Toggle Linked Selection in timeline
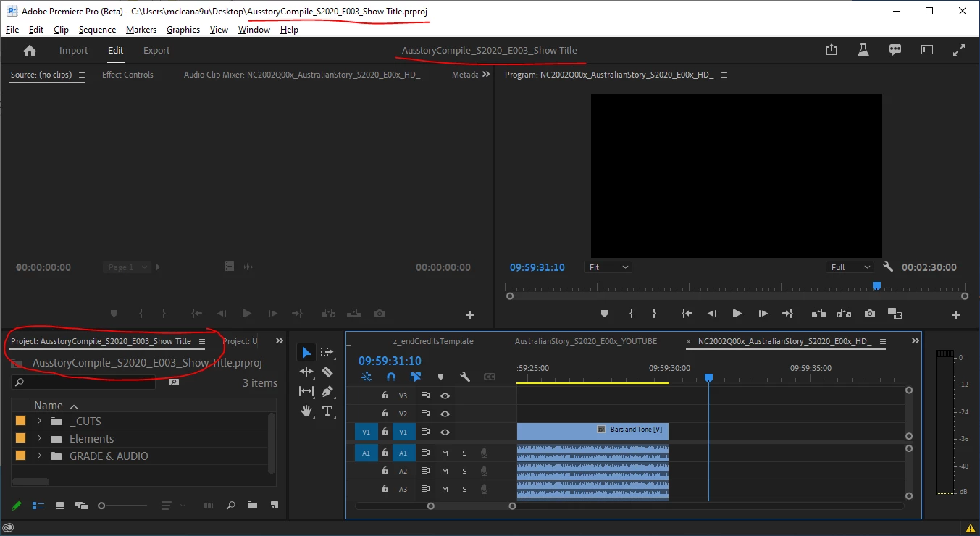Screen dimensions: 980x536 [416, 377]
